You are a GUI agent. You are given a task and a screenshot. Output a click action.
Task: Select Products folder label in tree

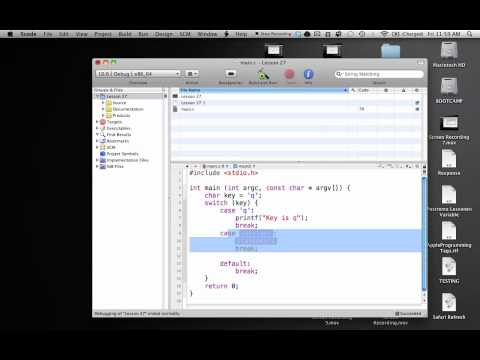click(121, 115)
